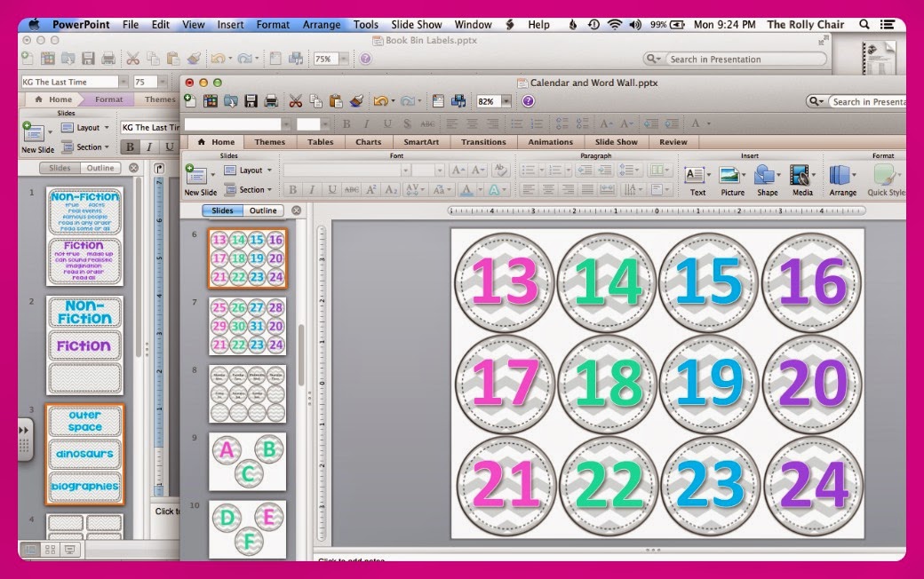Select slide 7 thumbnail in Calendar window

[x=248, y=326]
